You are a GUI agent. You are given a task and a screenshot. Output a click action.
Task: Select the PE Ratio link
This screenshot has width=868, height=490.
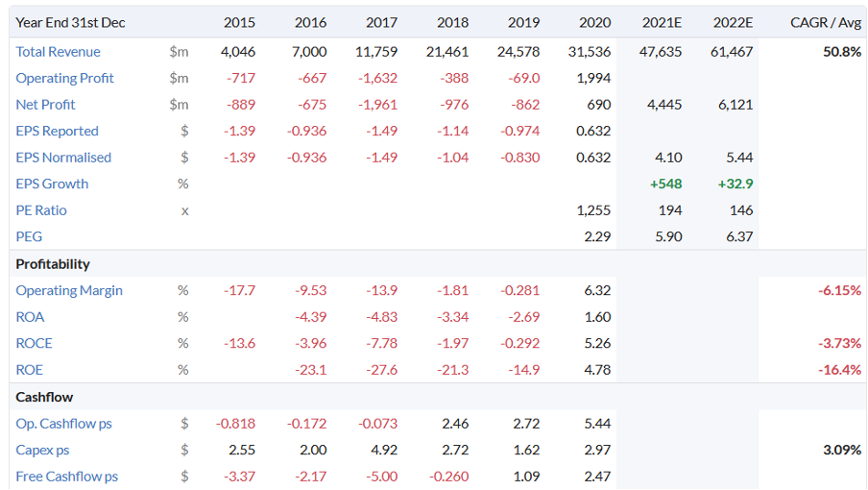[x=41, y=209]
